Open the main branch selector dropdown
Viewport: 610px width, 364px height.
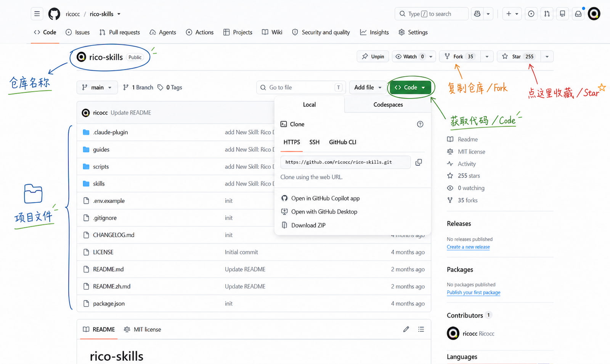click(97, 87)
